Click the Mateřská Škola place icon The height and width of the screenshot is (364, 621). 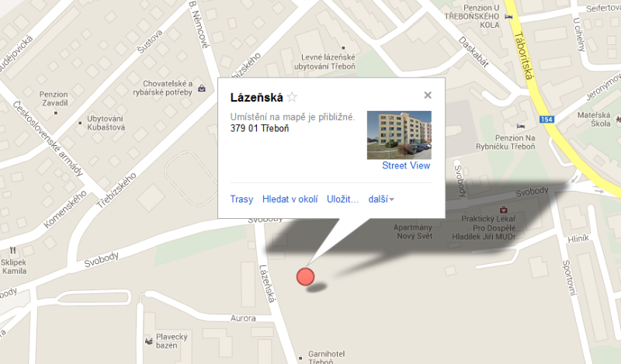[x=618, y=118]
